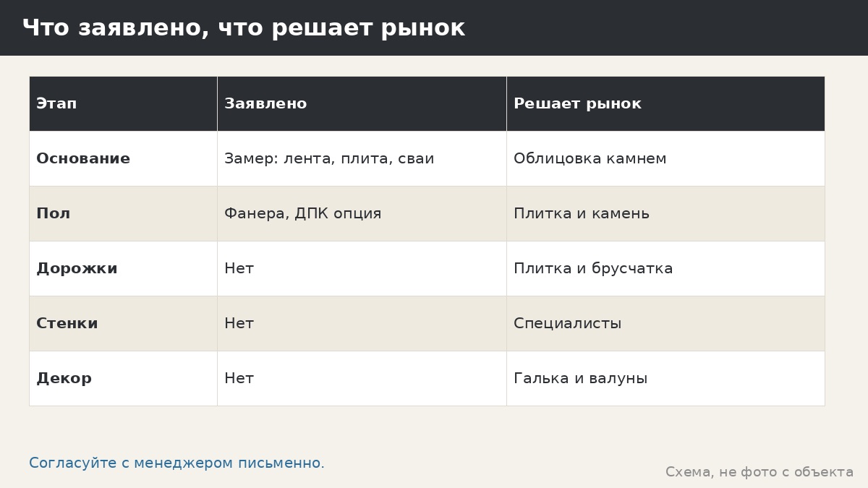Click the caption 'Схема, не фото с объекта'

[759, 472]
